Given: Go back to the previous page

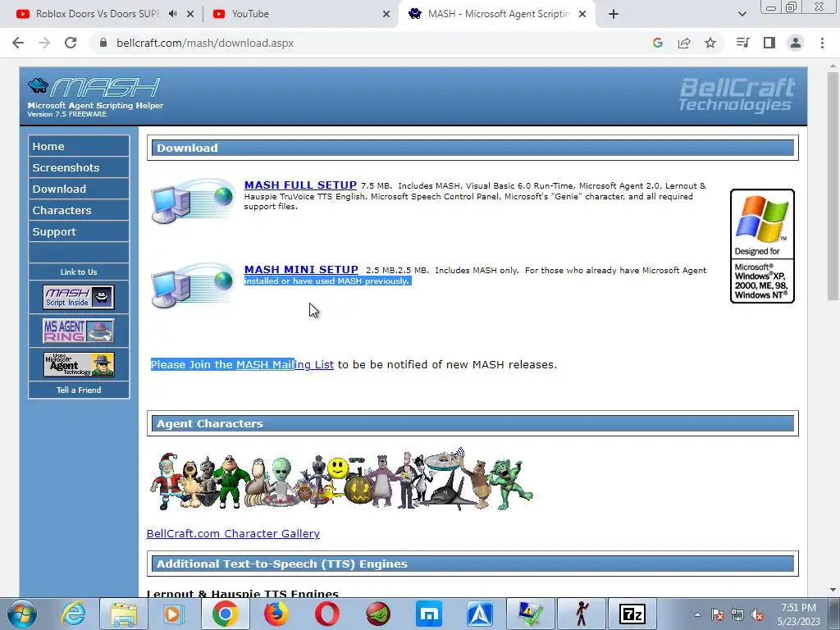Looking at the screenshot, I should point(18,43).
